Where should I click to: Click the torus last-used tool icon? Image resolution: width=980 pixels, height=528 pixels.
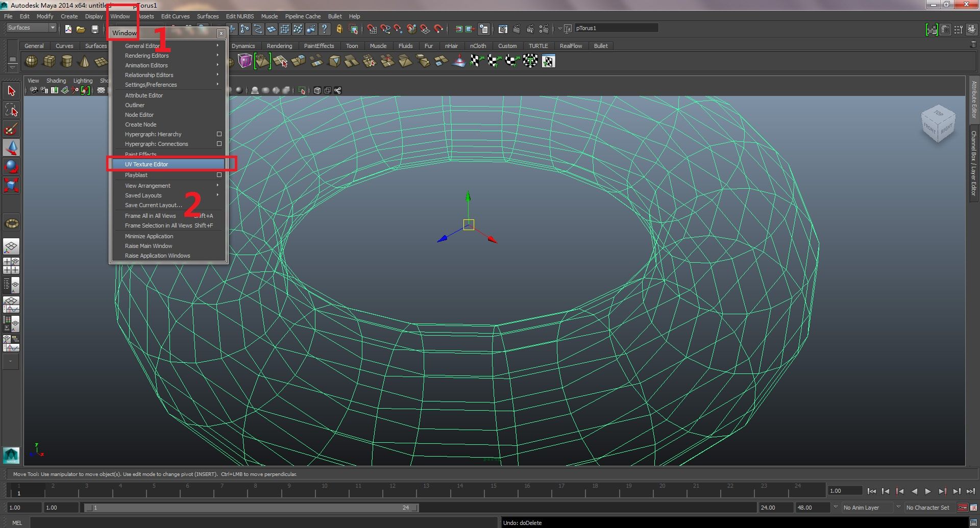[x=11, y=223]
